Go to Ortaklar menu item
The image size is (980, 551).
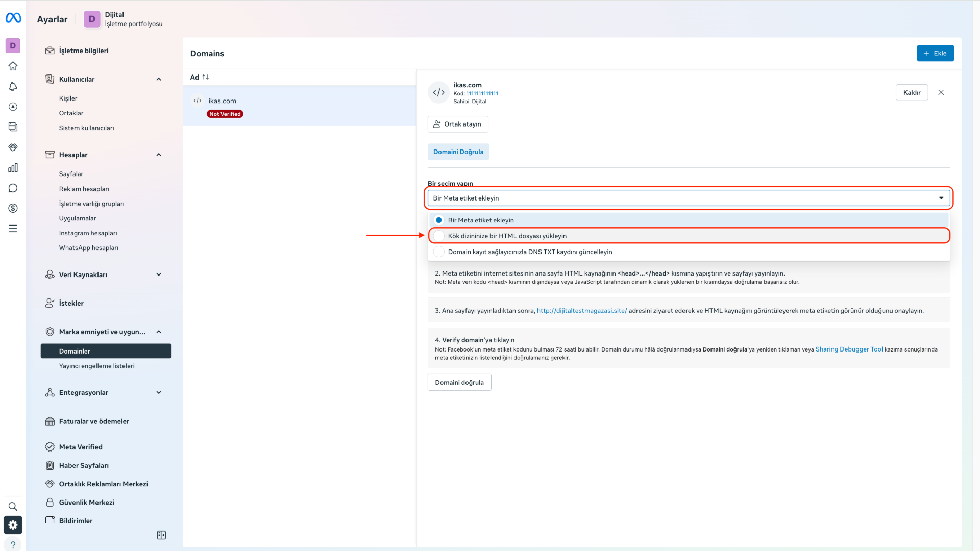coord(71,113)
